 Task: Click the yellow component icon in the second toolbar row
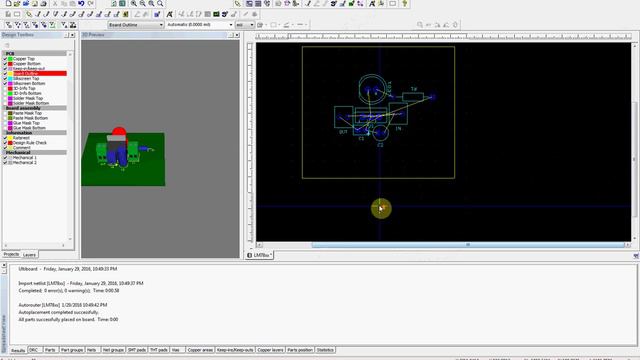(126, 14)
